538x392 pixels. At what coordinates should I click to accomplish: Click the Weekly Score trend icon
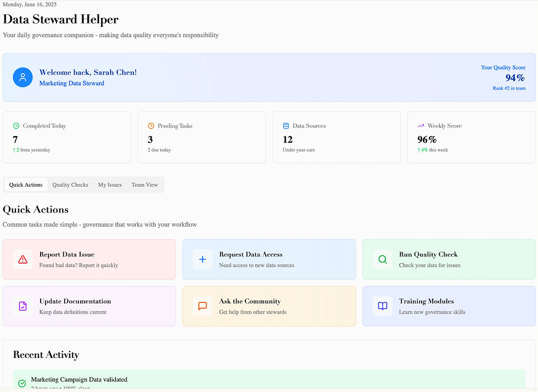pyautogui.click(x=421, y=126)
